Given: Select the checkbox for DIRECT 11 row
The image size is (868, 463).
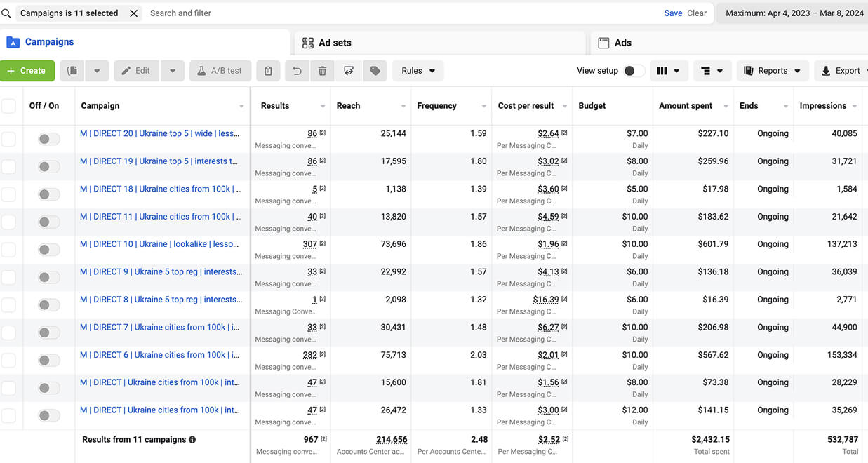Looking at the screenshot, I should [8, 222].
